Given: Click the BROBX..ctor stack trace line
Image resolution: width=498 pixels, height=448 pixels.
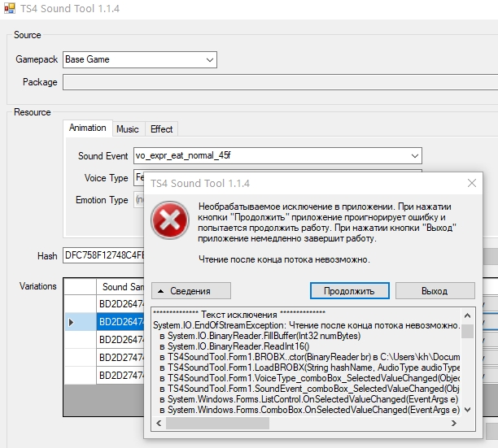Looking at the screenshot, I should click(x=310, y=357).
